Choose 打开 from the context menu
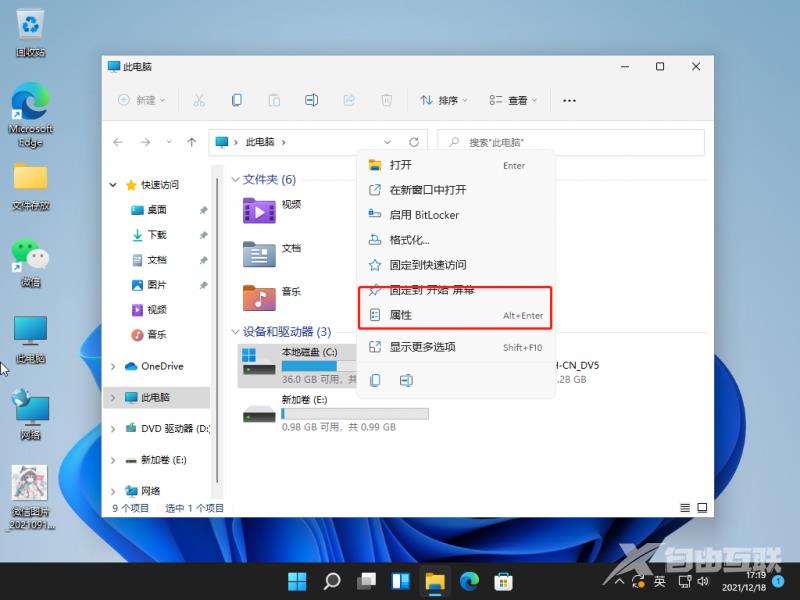Viewport: 800px width, 600px height. click(456, 165)
